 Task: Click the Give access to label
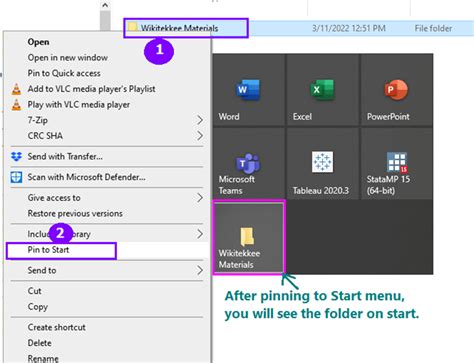click(x=54, y=198)
